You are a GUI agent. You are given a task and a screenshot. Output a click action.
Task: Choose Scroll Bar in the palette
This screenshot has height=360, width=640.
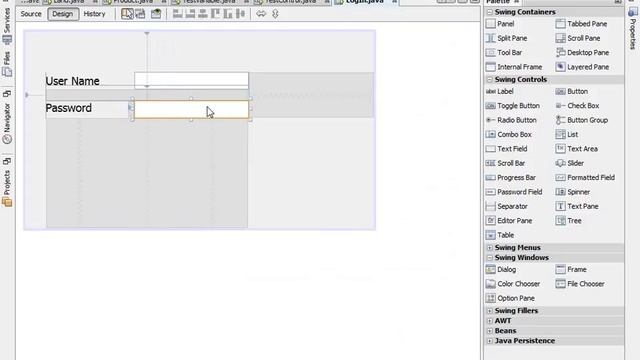(x=505, y=163)
